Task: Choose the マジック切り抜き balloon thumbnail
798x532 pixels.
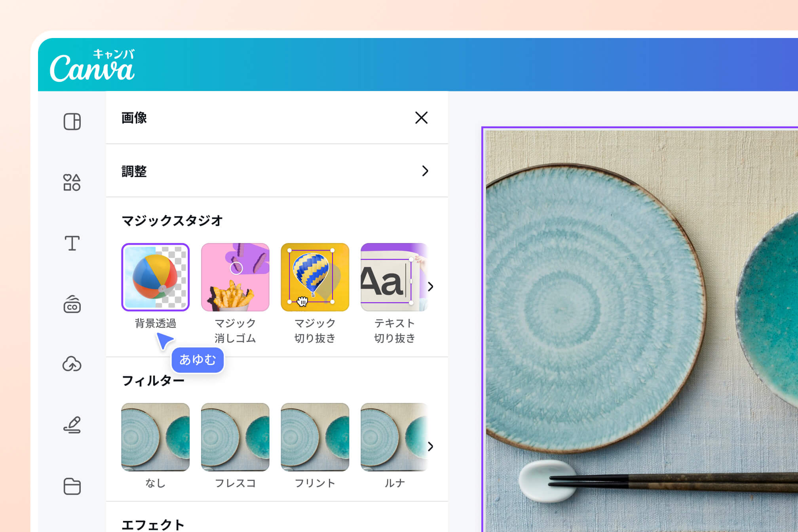Action: (315, 277)
